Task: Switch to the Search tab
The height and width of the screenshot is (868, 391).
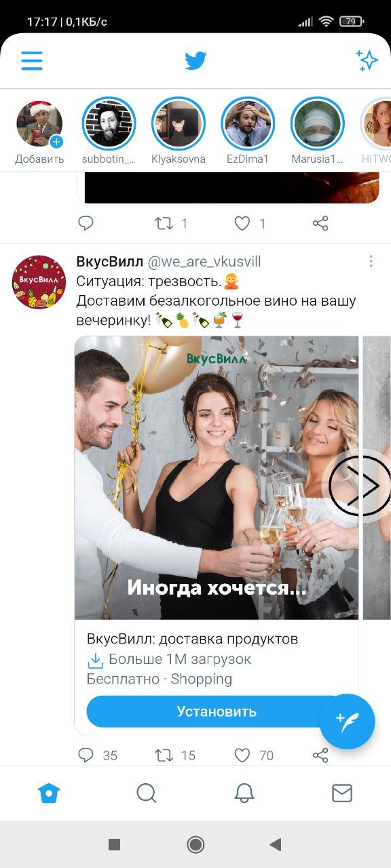Action: [146, 793]
